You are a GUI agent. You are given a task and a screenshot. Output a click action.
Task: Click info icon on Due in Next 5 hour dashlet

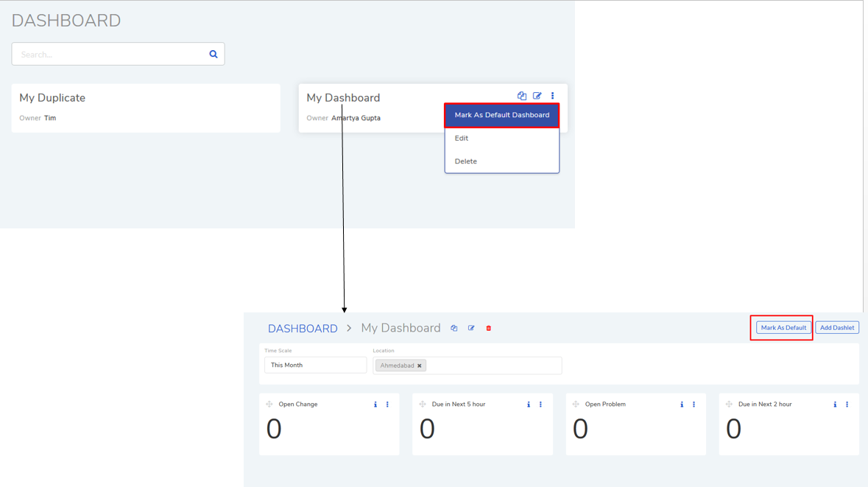(529, 404)
